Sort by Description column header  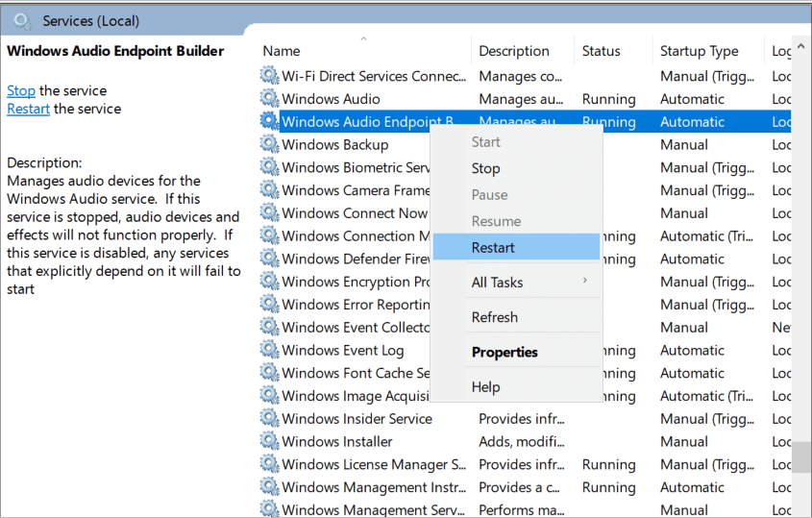coord(523,51)
